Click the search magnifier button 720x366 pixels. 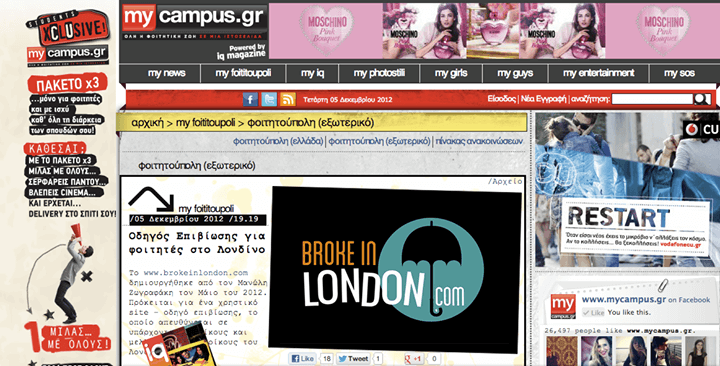(702, 99)
